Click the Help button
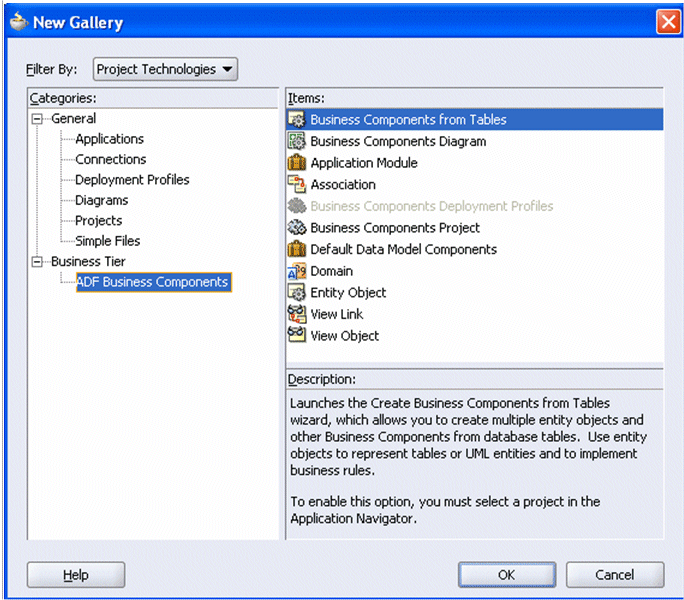The width and height of the screenshot is (684, 600). [x=76, y=575]
